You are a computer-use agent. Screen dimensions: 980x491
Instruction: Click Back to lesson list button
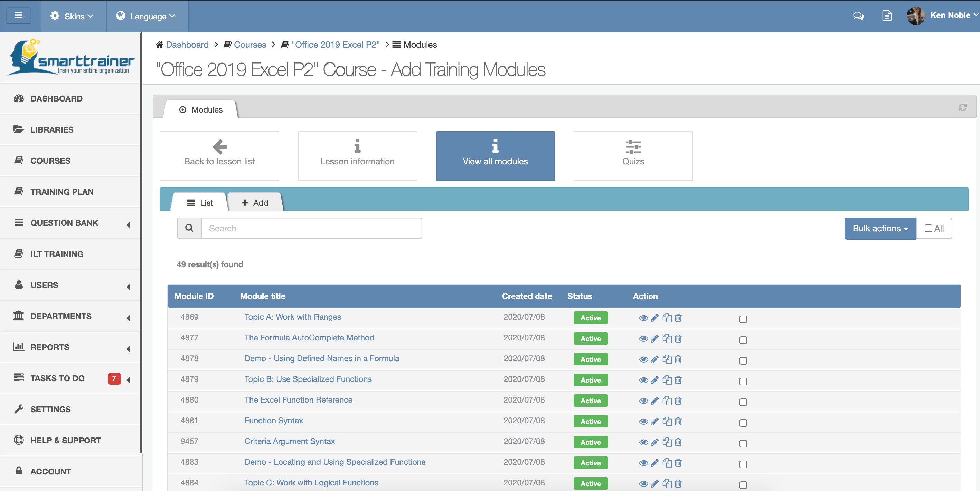219,156
